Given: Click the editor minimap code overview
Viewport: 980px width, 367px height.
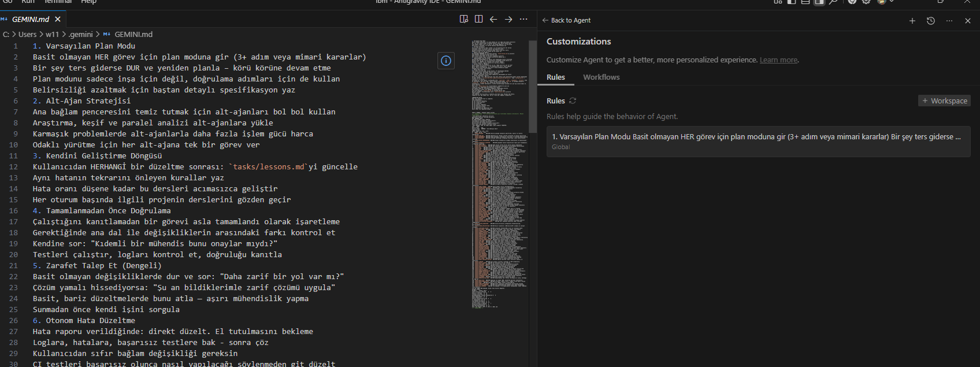Looking at the screenshot, I should [499, 173].
